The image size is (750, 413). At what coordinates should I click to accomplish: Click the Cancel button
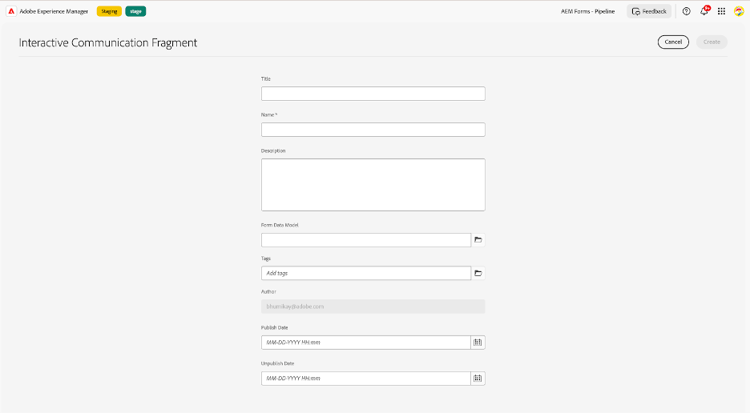click(673, 42)
